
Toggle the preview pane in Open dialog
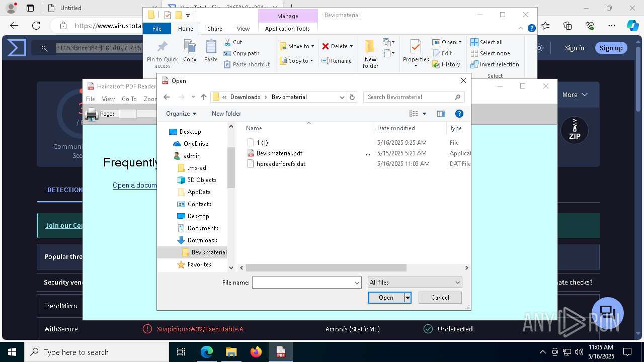tap(441, 114)
